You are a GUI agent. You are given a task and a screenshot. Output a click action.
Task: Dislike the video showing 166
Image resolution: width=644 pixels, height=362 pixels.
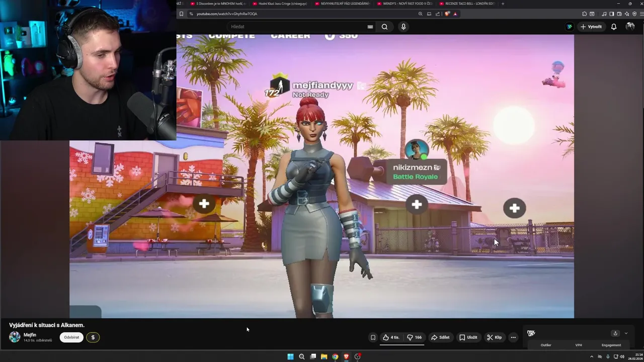pyautogui.click(x=414, y=337)
